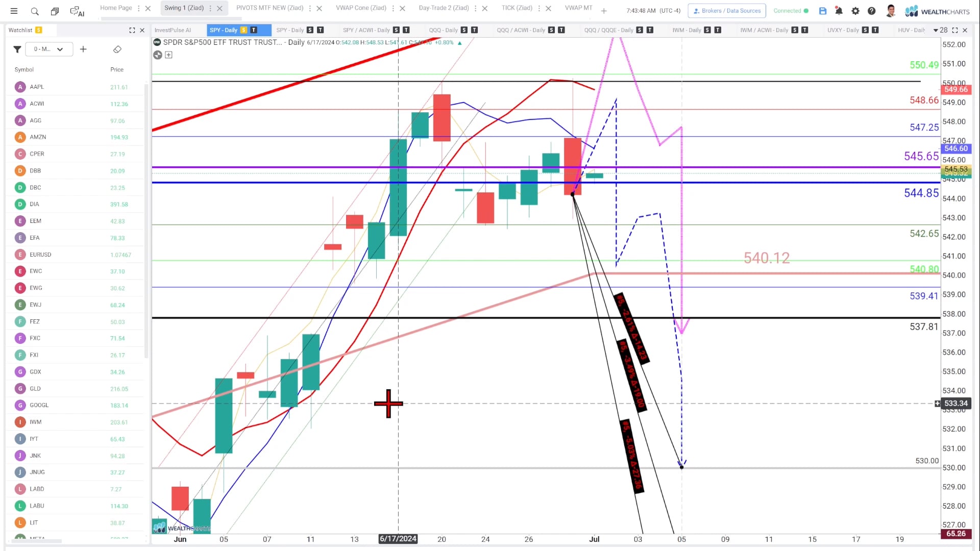Open the watchlist selector dropdown
Viewport: 980px width, 551px height.
(x=49, y=49)
